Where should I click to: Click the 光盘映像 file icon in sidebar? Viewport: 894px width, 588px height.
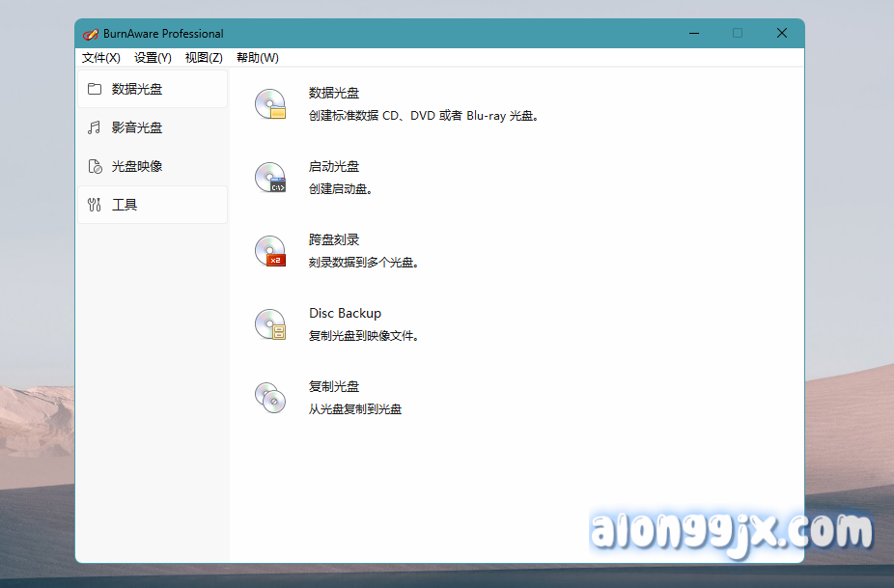[95, 166]
